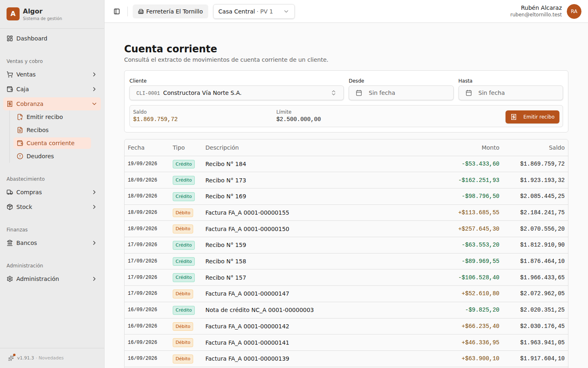588x368 pixels.
Task: Expand the Administración submenu chevron
Action: coord(94,279)
